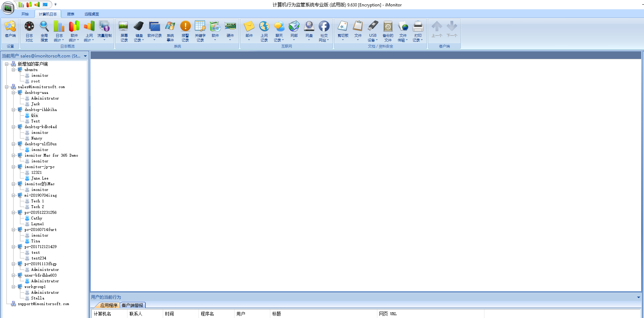Collapse the imonitor-jp-pc computer node
This screenshot has height=318, width=644.
[x=13, y=167]
